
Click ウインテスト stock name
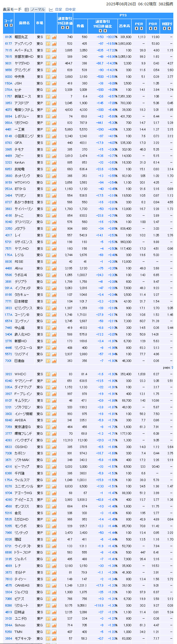tap(23, 546)
